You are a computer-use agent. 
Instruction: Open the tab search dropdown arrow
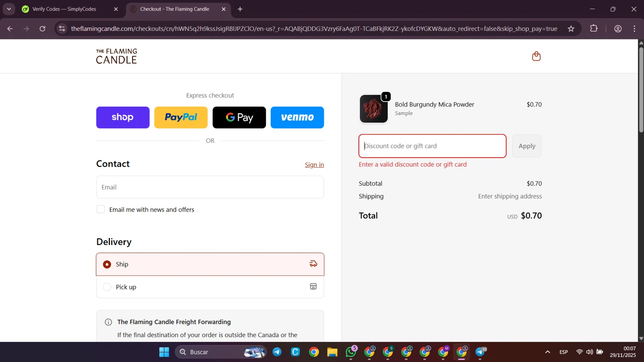[9, 9]
